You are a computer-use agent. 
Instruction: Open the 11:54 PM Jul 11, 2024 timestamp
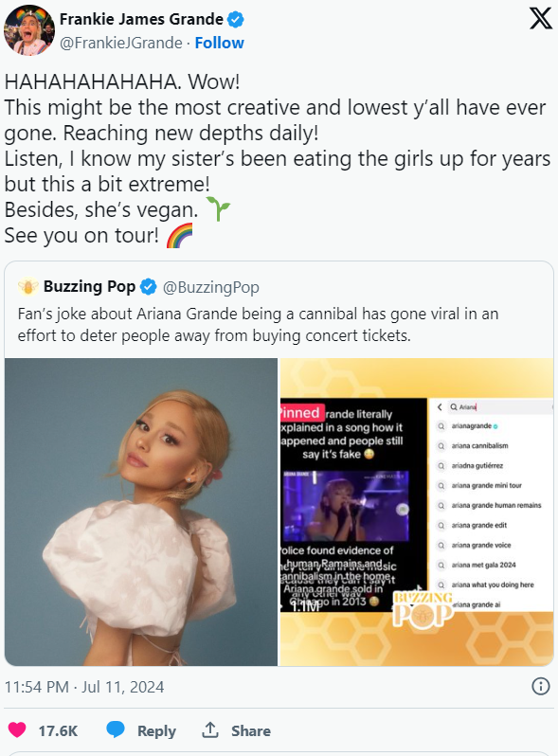(x=84, y=687)
